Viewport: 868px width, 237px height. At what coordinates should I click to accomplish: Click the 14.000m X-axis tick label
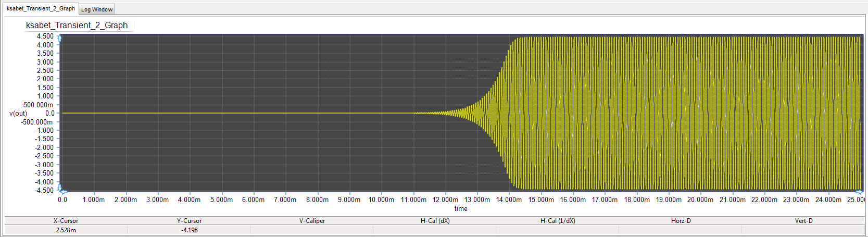point(509,199)
